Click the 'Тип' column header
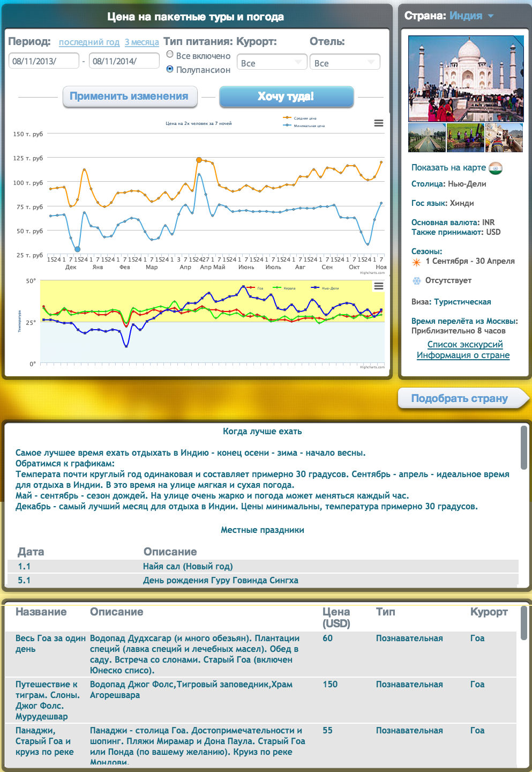The height and width of the screenshot is (772, 532). tap(385, 612)
